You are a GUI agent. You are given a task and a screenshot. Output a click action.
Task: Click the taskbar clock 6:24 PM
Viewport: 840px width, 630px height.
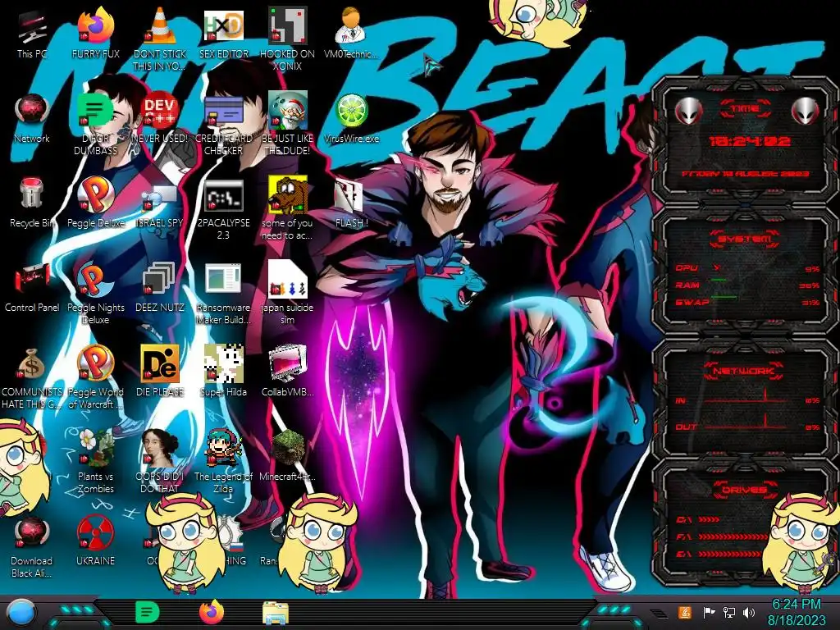click(796, 605)
